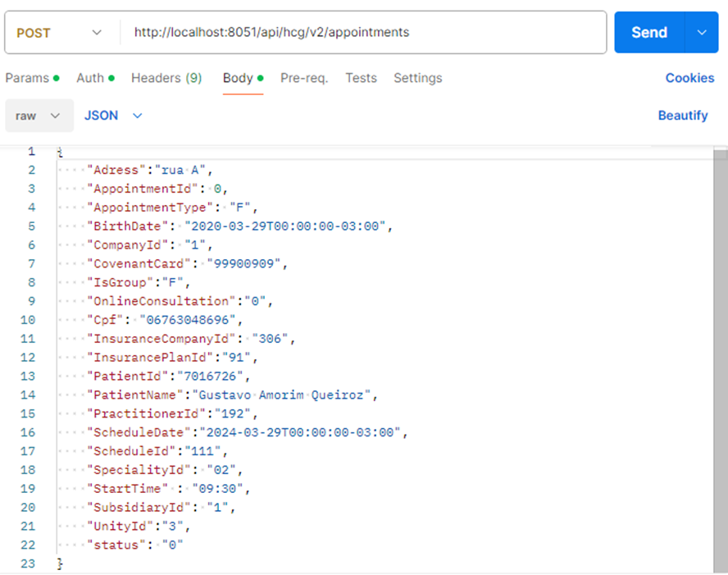The height and width of the screenshot is (575, 728).
Task: Go to the Tests tab
Action: click(361, 78)
